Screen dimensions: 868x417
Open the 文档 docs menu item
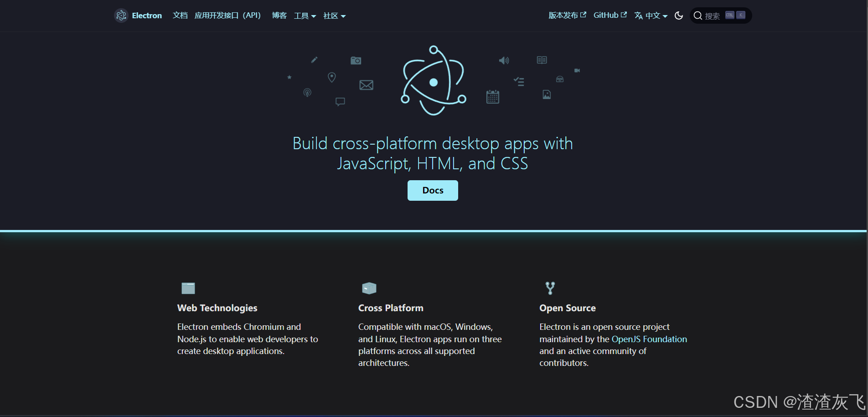[x=180, y=16]
